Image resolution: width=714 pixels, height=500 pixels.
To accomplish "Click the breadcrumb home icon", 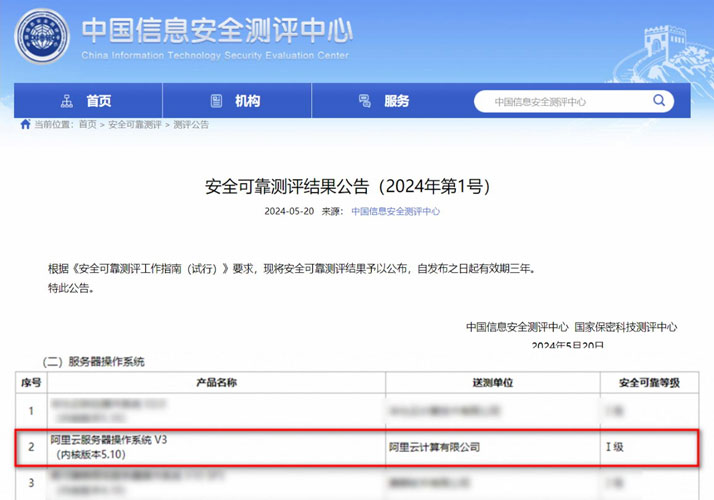I will click(25, 125).
